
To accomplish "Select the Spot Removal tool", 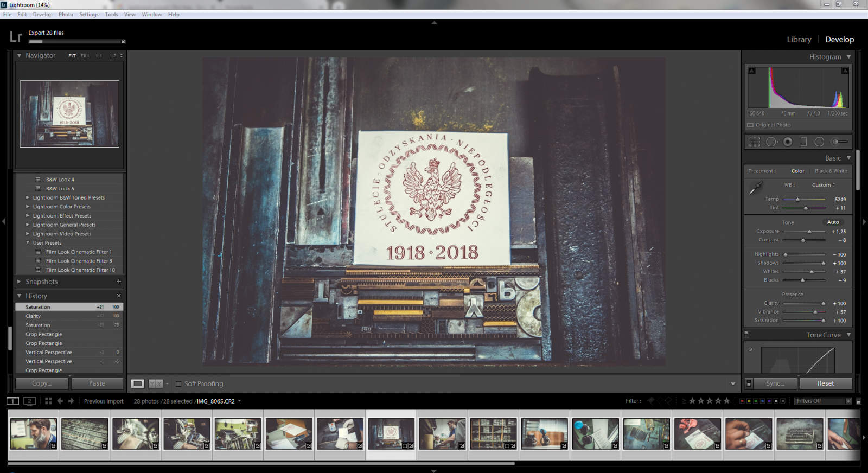I will (771, 142).
